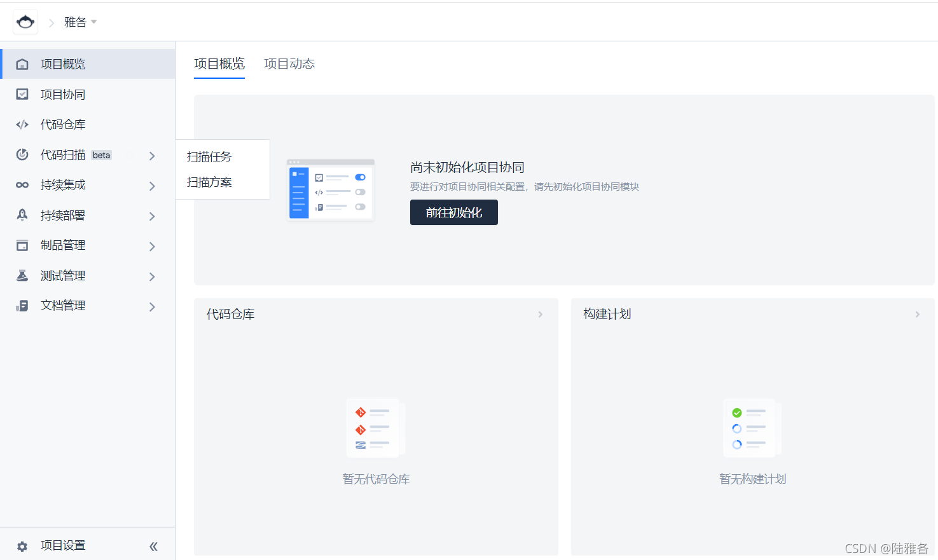
Task: Select 扫描方案 from the flyout menu
Action: (209, 182)
